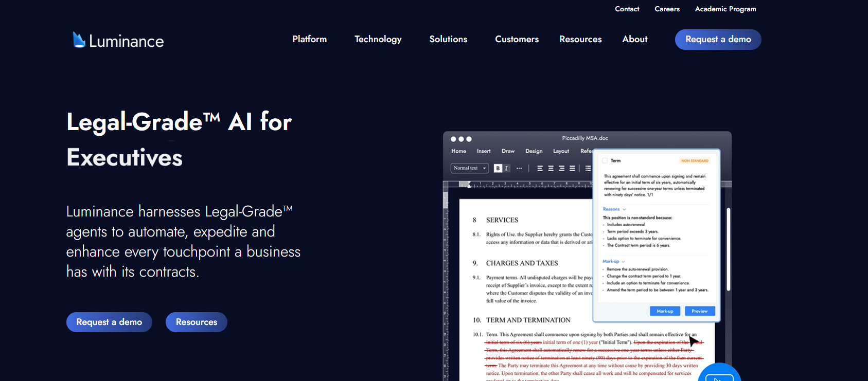Viewport: 868px width, 381px height.
Task: Check the Term checkbox
Action: [605, 160]
